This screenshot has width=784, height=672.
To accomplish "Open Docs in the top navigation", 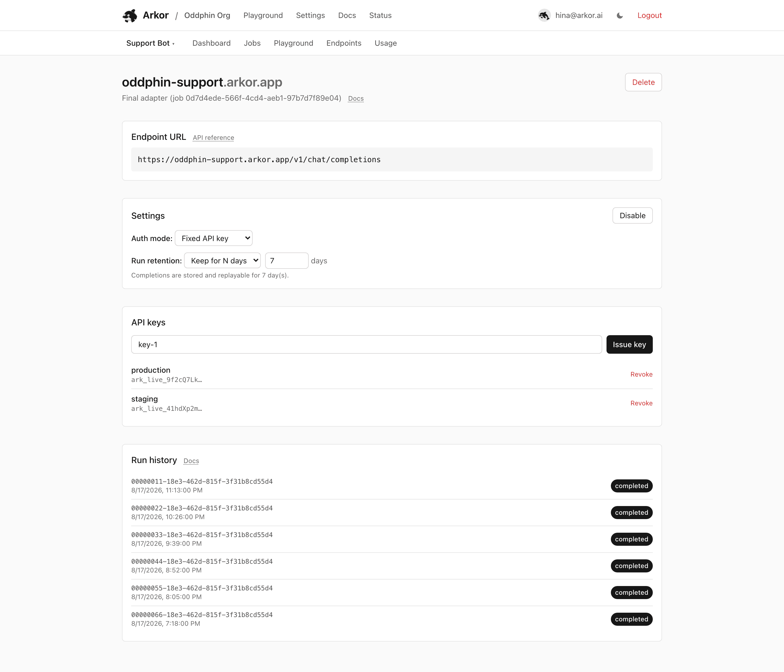I will click(x=347, y=16).
